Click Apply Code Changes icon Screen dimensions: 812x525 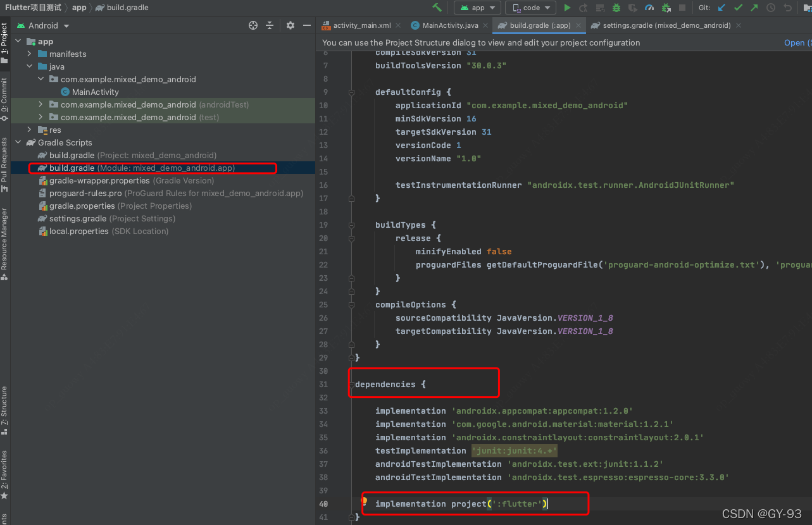(600, 8)
